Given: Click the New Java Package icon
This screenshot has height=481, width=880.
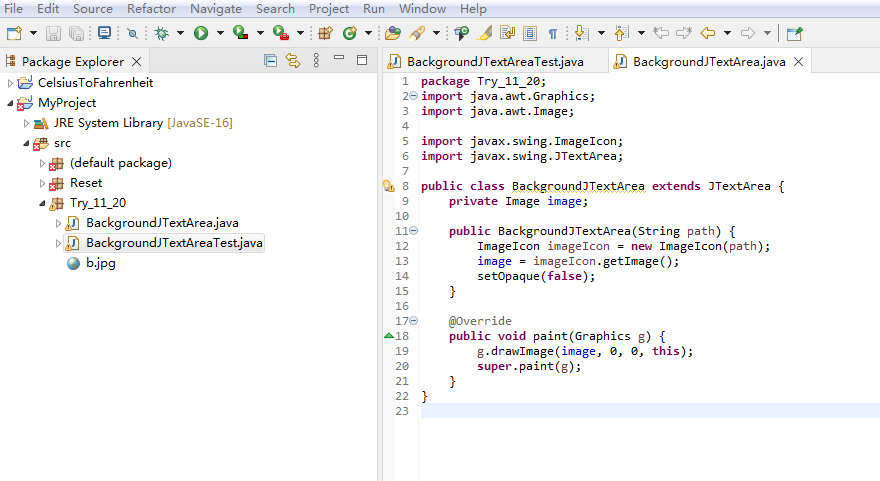Looking at the screenshot, I should click(x=326, y=33).
